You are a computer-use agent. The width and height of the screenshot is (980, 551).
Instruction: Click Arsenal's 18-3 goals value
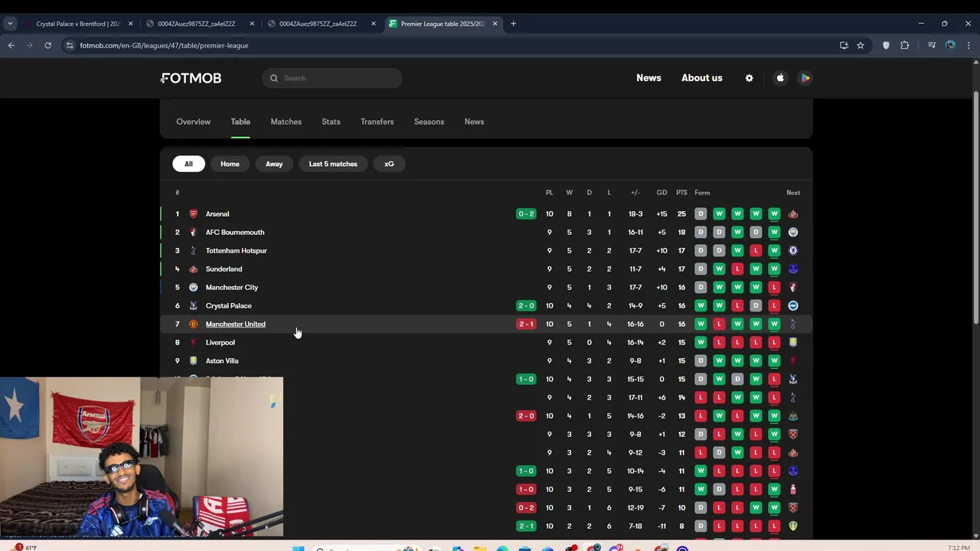pos(635,214)
